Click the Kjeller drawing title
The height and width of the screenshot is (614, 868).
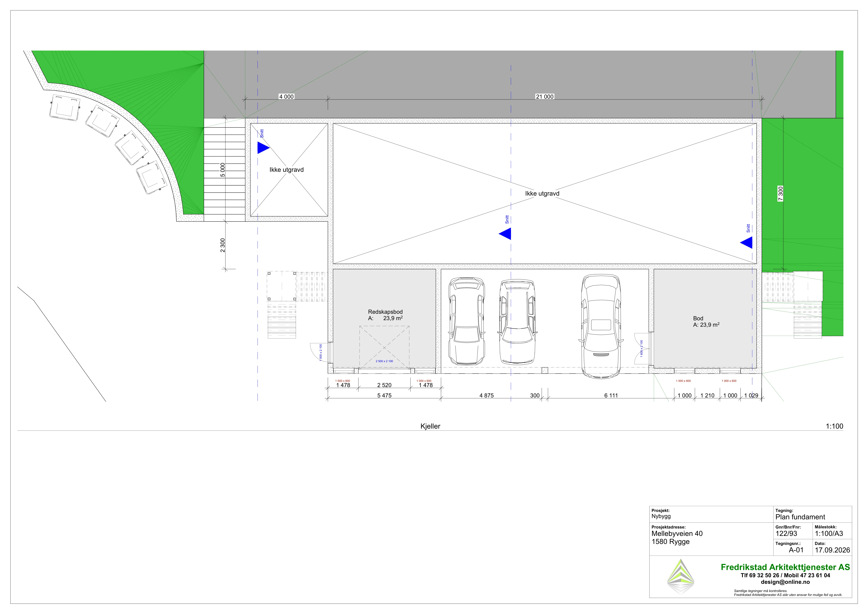coord(430,426)
